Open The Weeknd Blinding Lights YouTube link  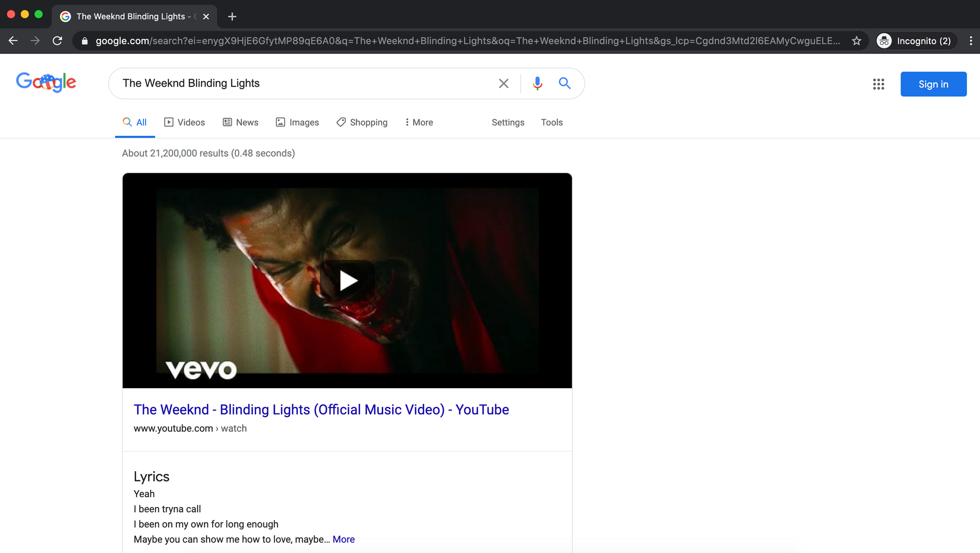point(321,410)
